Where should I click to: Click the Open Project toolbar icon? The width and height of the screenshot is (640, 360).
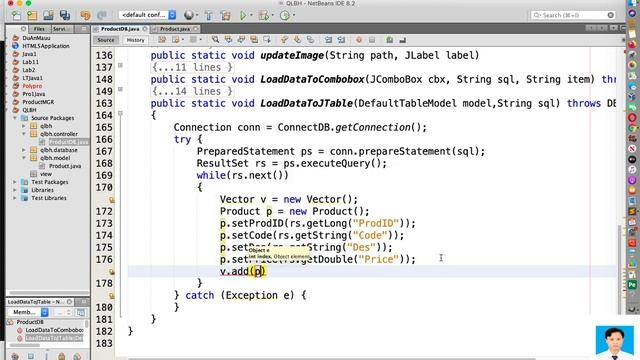tap(48, 16)
